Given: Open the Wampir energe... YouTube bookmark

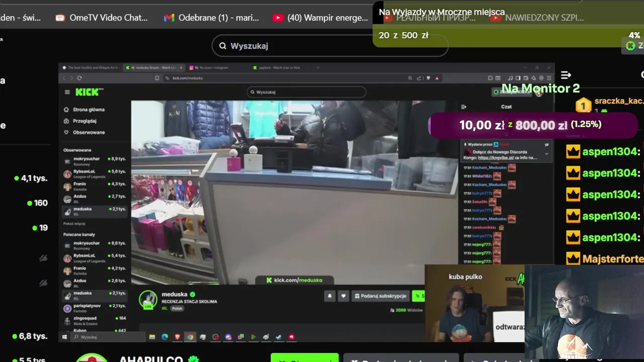Looking at the screenshot, I should [320, 18].
